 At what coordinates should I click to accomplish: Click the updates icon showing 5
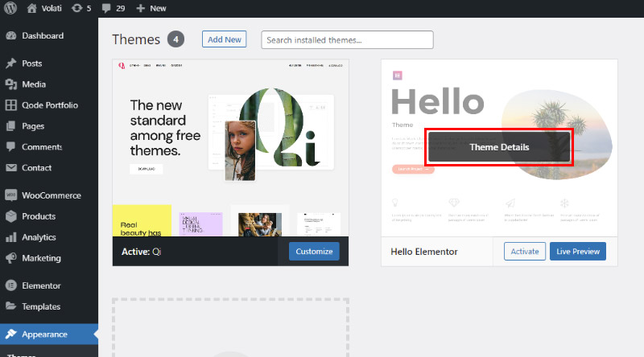pos(76,8)
